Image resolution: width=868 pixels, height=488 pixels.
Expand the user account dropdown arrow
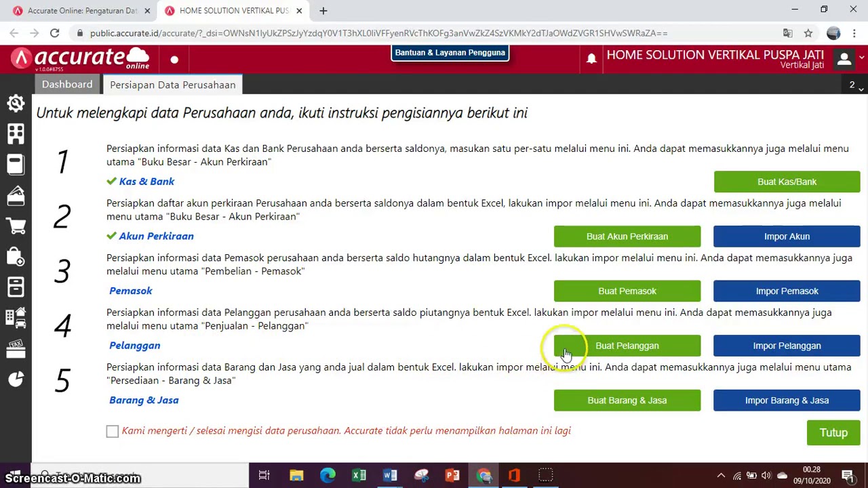click(x=861, y=59)
